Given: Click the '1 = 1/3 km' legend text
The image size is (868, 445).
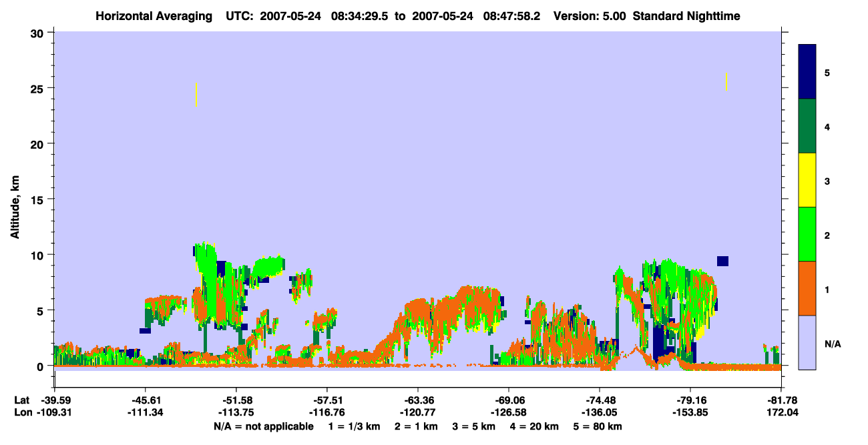Looking at the screenshot, I should [x=355, y=426].
